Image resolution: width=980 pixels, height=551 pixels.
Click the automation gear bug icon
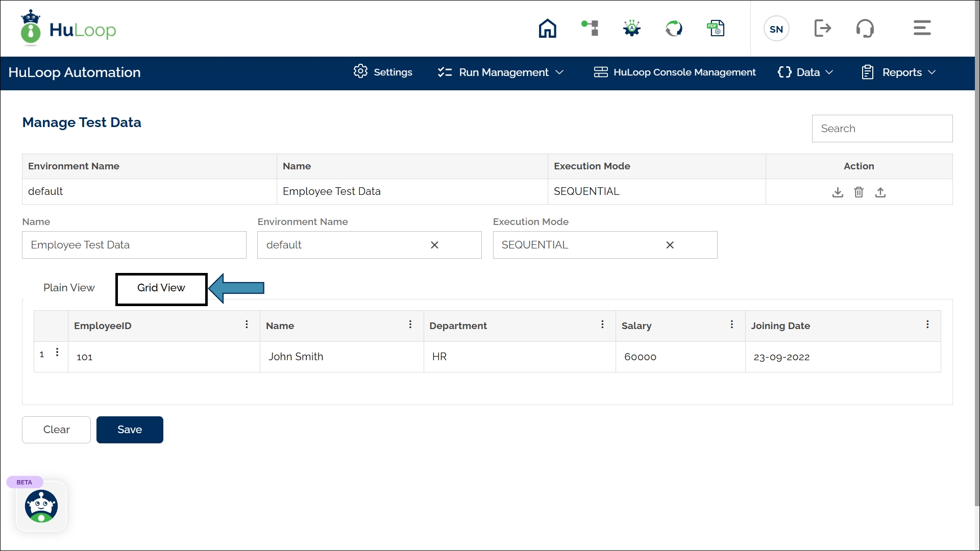pyautogui.click(x=632, y=28)
